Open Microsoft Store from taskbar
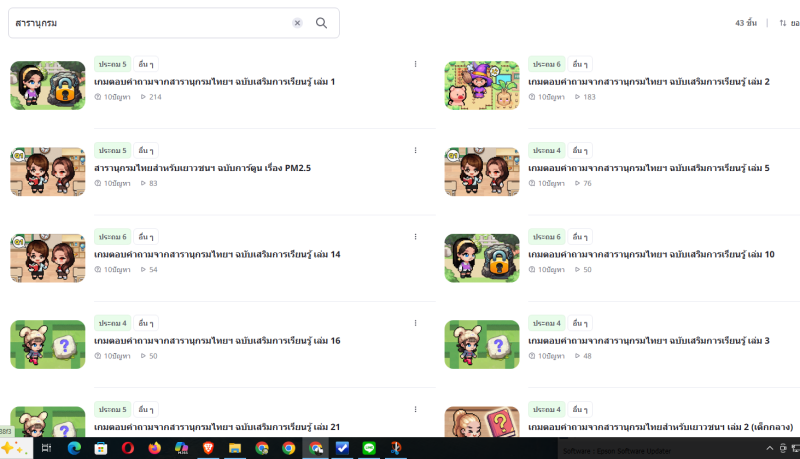The width and height of the screenshot is (800, 459). point(101,449)
